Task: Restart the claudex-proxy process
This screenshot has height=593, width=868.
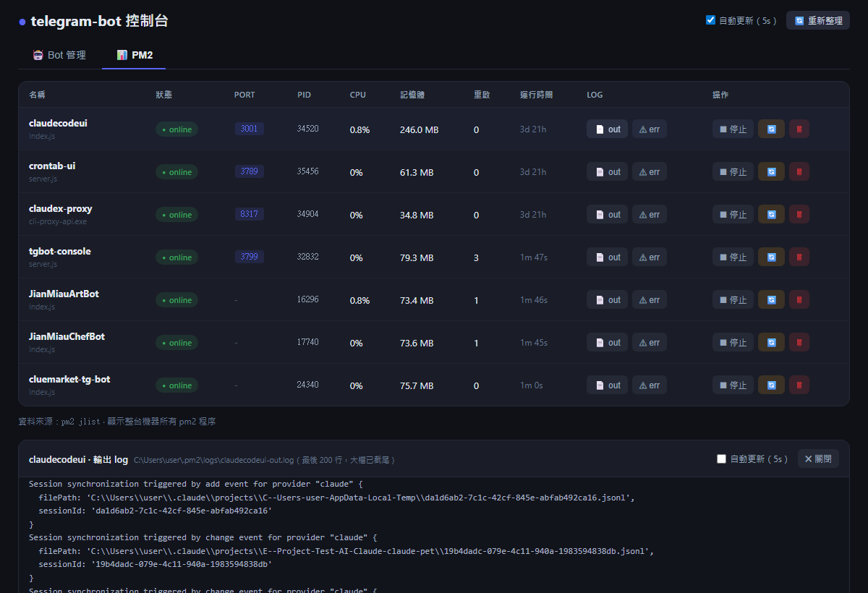Action: pos(771,215)
